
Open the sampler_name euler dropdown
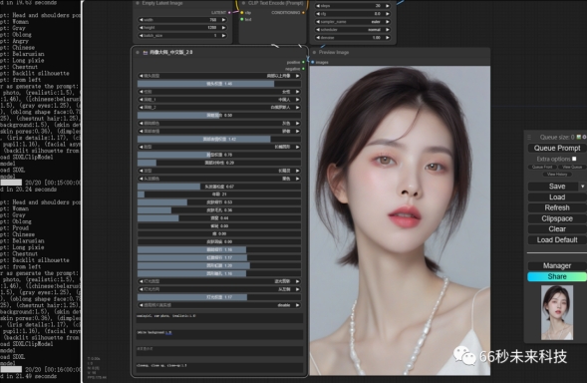[x=353, y=21]
